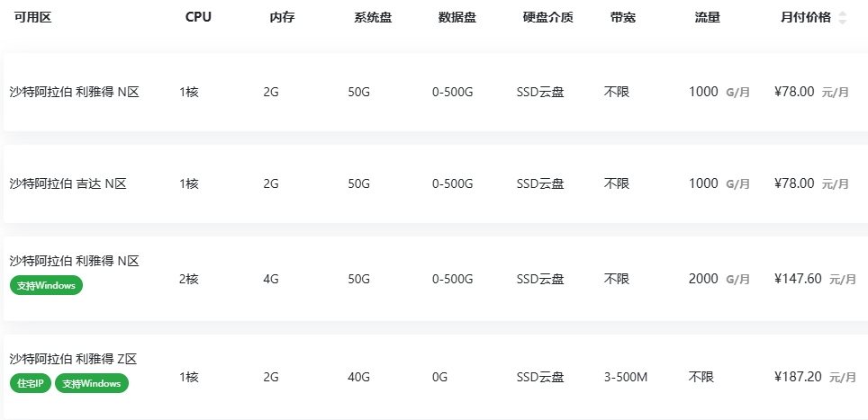The image size is (868, 420).
Task: Click 支持Windows badge in the 利雅得 Z区 row
Action: (x=92, y=383)
